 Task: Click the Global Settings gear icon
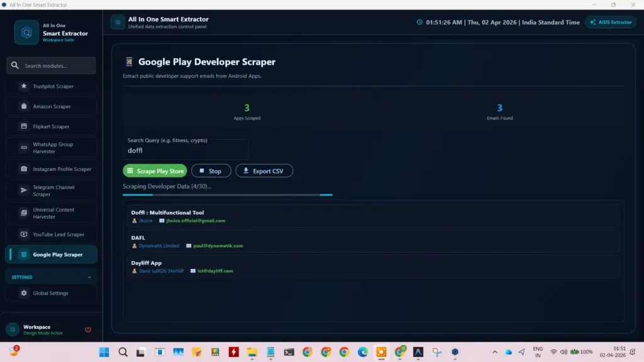[24, 293]
